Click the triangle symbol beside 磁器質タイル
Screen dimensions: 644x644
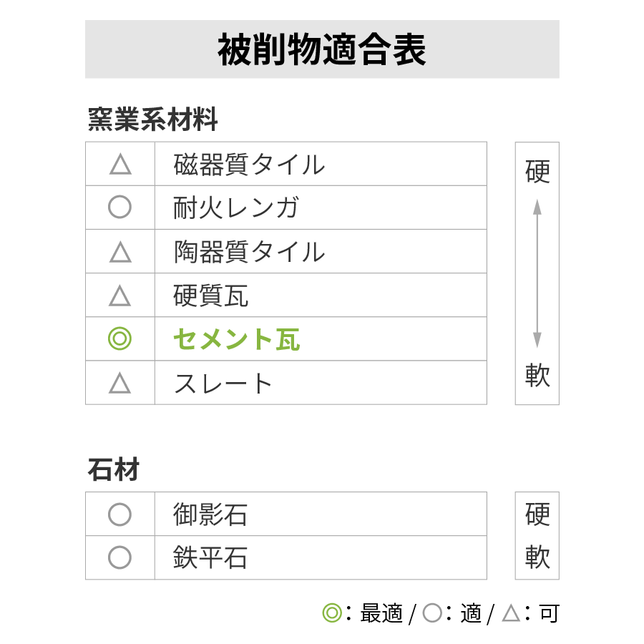click(x=120, y=165)
